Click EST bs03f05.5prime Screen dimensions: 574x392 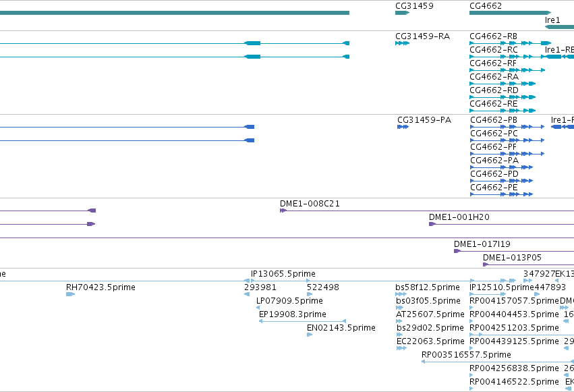(428, 301)
